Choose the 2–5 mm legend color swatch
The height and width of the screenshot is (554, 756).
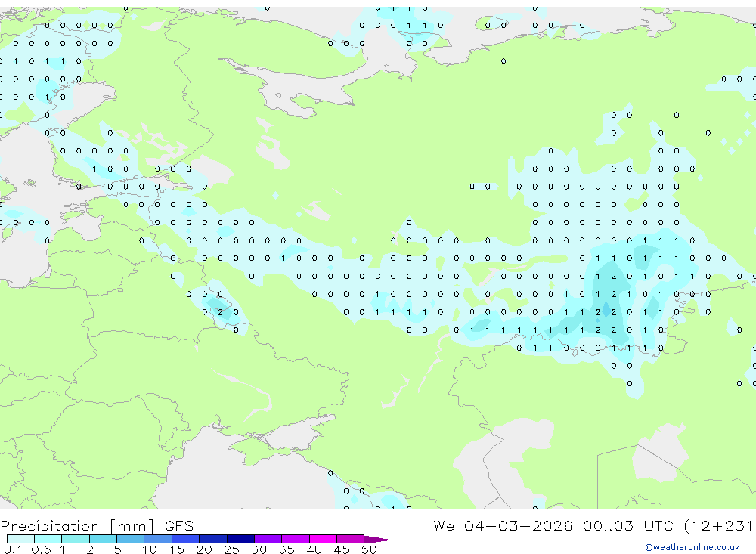(103, 539)
